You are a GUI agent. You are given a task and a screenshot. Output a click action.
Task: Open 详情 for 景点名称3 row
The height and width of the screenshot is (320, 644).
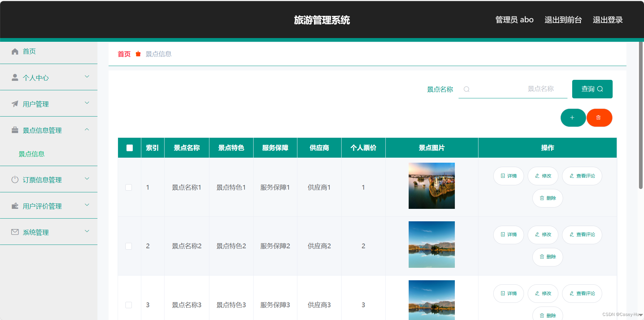tap(508, 293)
